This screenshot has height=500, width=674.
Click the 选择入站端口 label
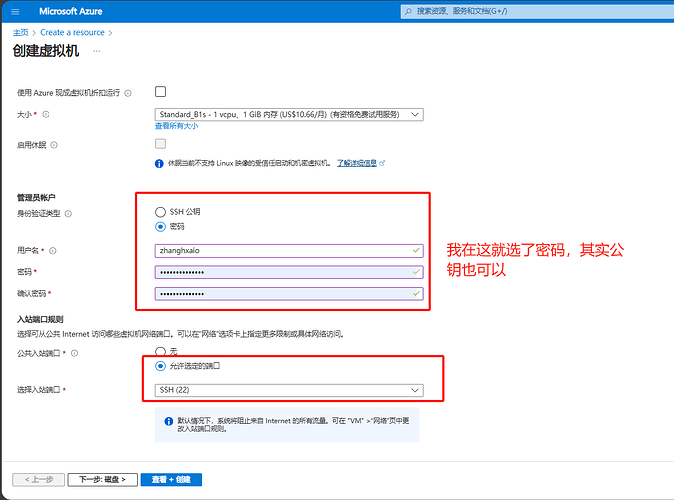coord(39,390)
